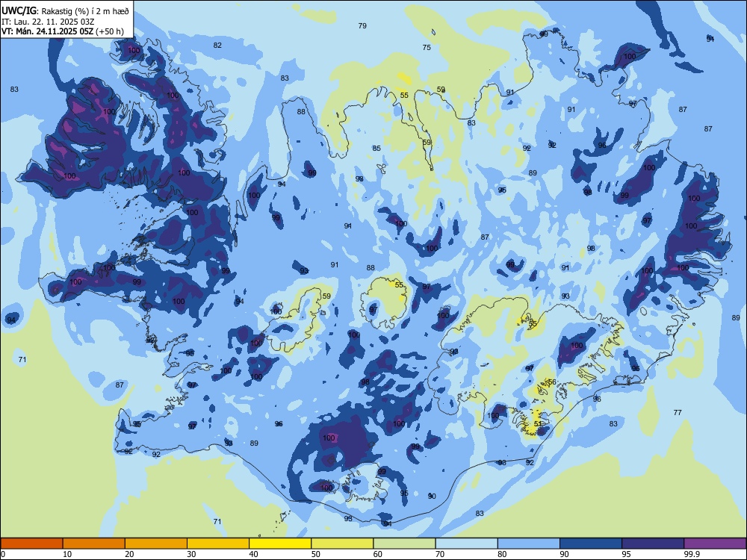
Task: Click the amber 20–30 legend swatch
Action: 156,544
